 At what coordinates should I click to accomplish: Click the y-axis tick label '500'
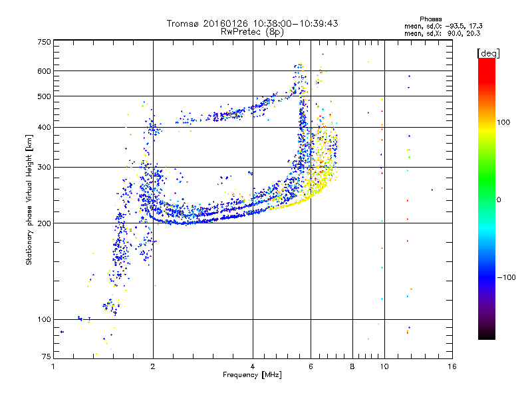click(45, 96)
